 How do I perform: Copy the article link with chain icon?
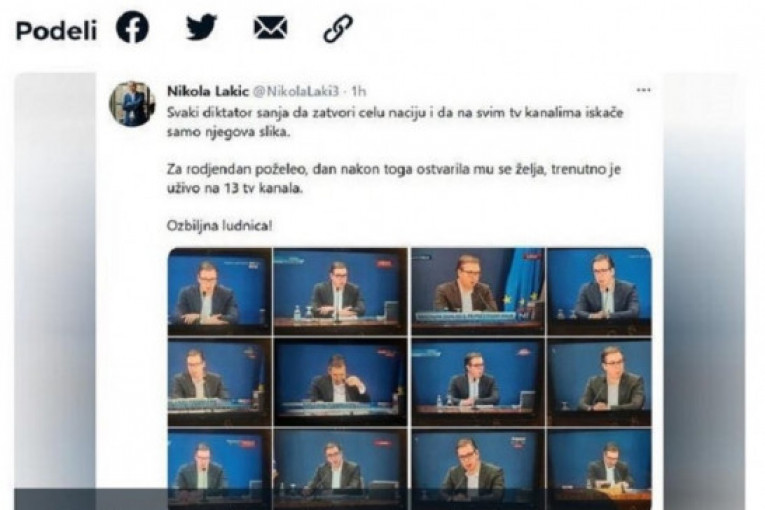[x=338, y=28]
